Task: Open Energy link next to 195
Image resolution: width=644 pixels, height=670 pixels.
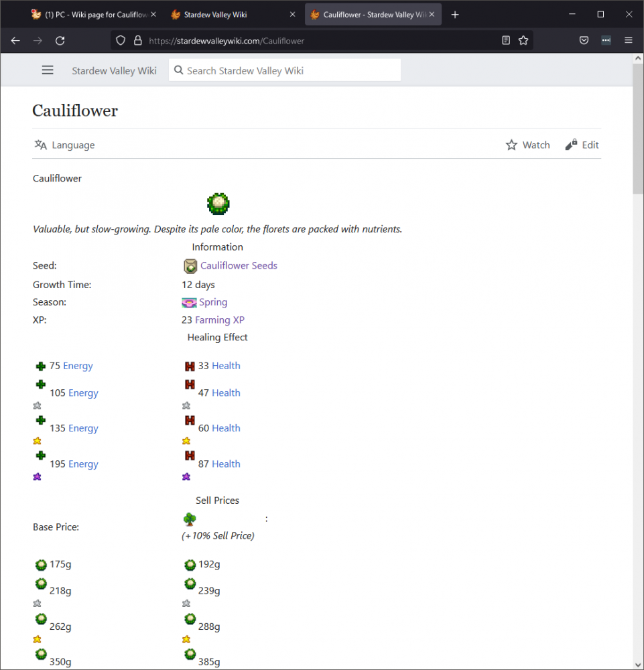Action: 83,464
